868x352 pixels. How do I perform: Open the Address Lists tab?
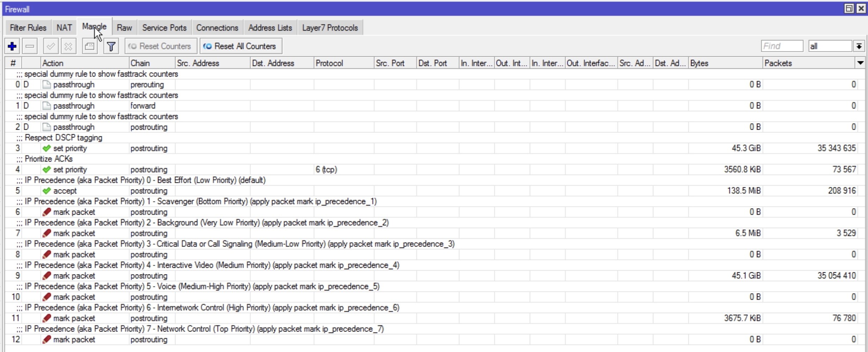coord(270,27)
